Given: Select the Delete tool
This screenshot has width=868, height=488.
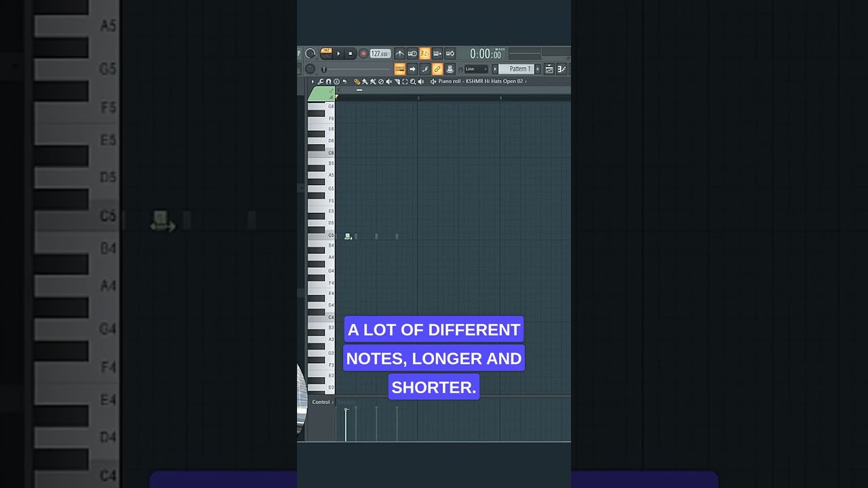Looking at the screenshot, I should pos(381,81).
